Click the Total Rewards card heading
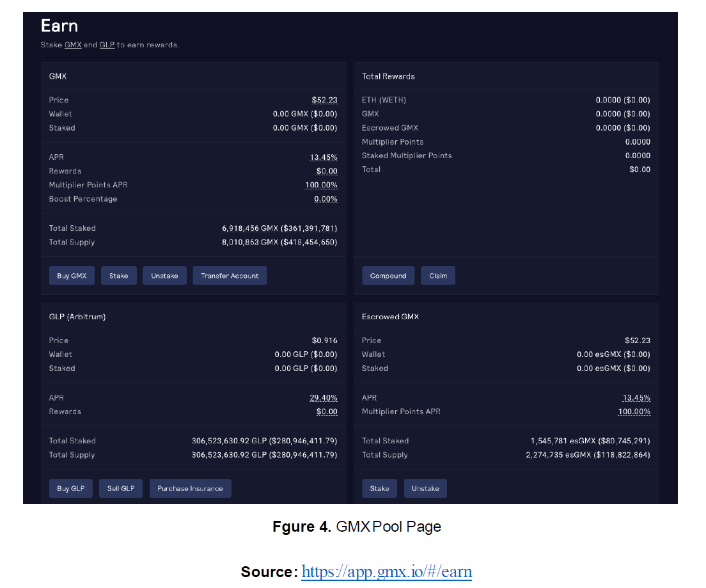This screenshot has width=706, height=588. (x=388, y=76)
